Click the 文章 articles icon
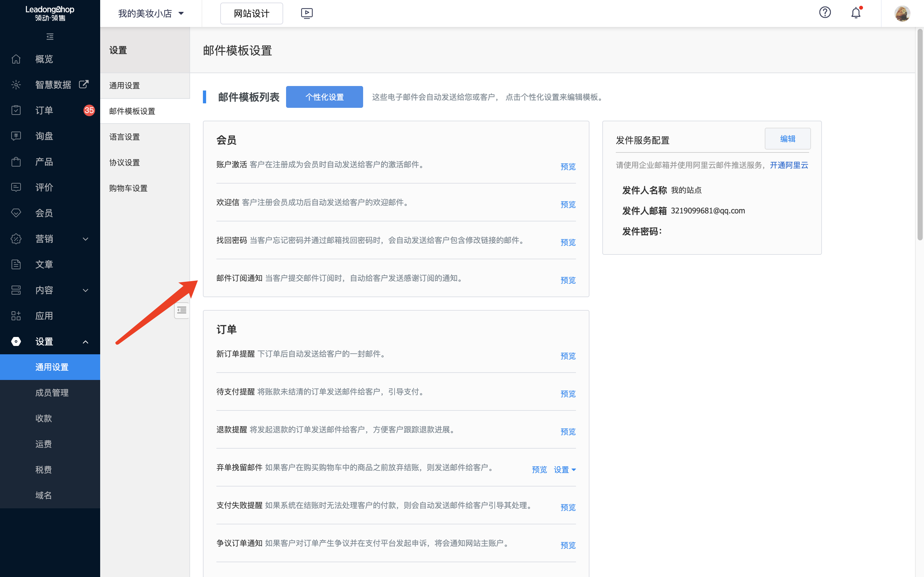The width and height of the screenshot is (924, 577). point(16,264)
